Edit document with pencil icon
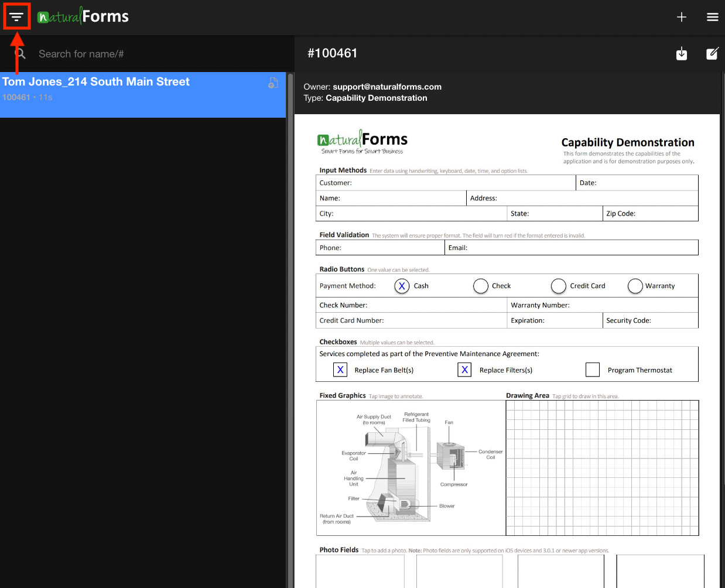Screen dimensions: 725x588 pyautogui.click(x=712, y=54)
